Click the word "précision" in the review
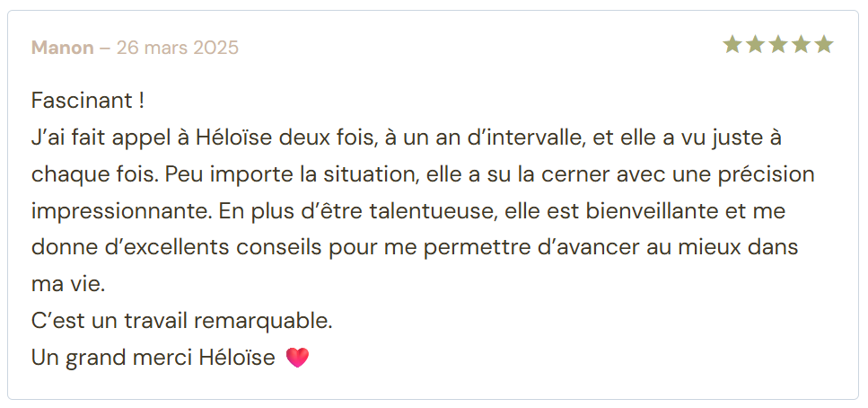 [x=768, y=173]
